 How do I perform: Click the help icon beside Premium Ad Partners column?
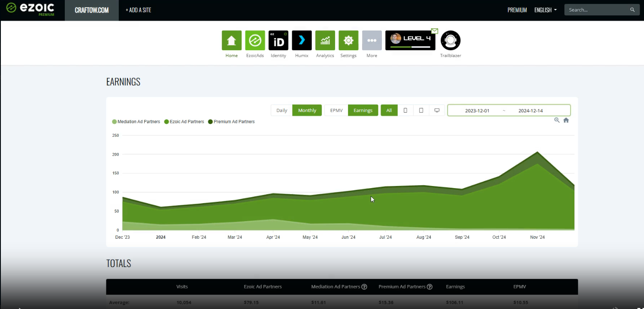click(x=429, y=287)
